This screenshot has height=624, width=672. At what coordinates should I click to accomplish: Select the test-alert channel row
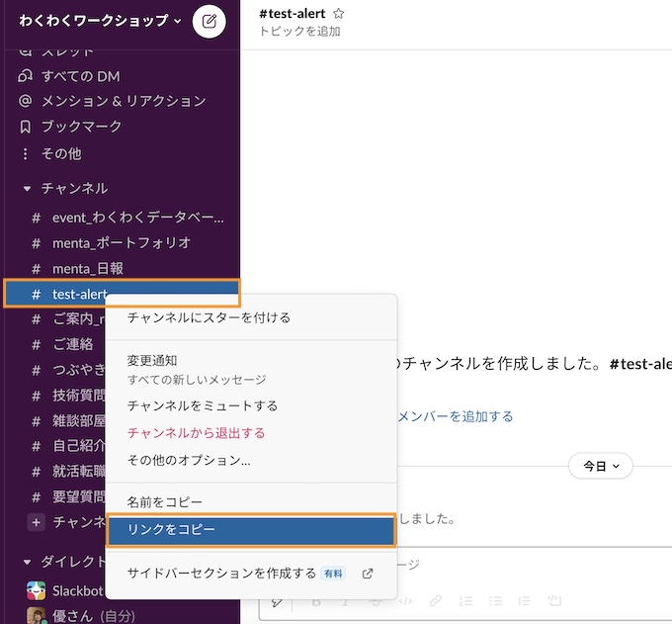122,294
